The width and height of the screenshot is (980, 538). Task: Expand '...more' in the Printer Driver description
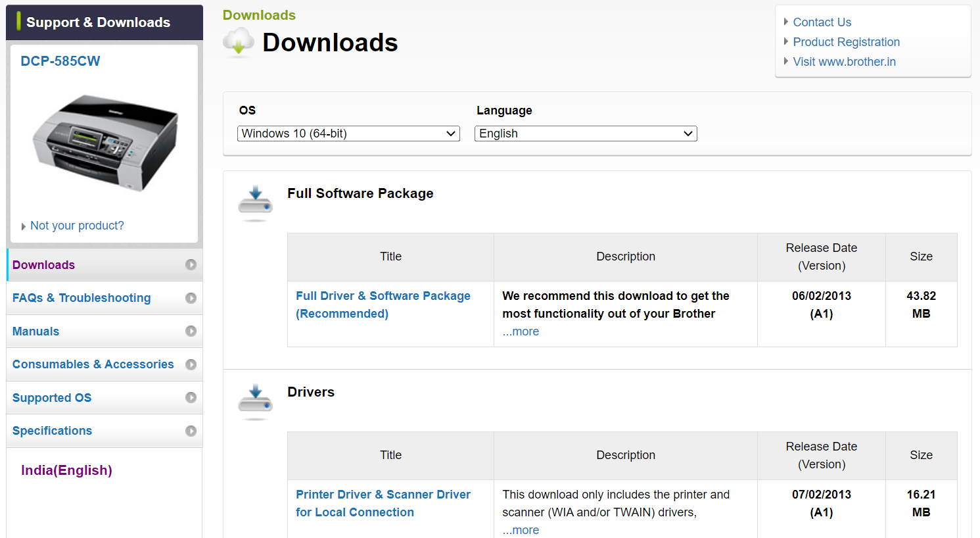click(521, 530)
